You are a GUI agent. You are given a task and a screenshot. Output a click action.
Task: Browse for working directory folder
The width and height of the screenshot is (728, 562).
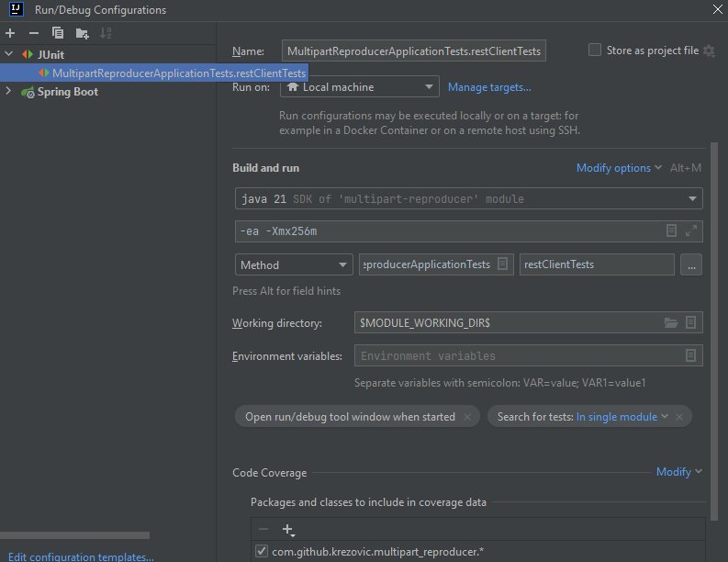click(x=671, y=322)
